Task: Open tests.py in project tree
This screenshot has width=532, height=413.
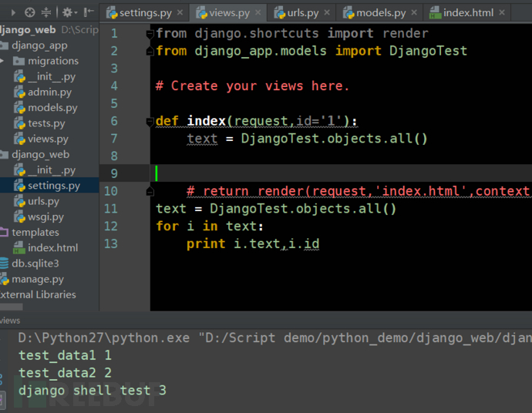Action: (x=39, y=123)
